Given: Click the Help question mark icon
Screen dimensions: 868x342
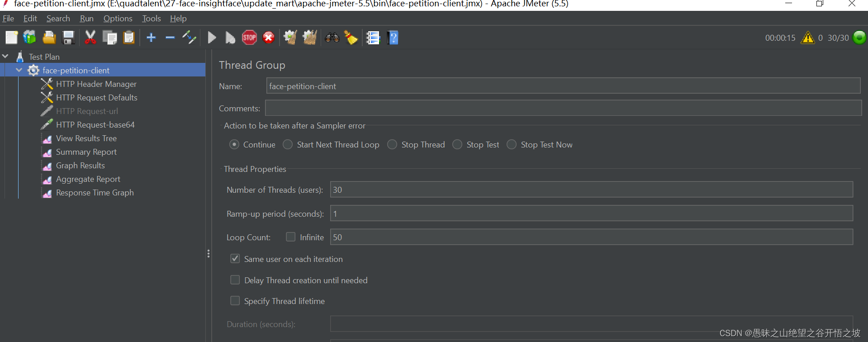Looking at the screenshot, I should click(393, 38).
